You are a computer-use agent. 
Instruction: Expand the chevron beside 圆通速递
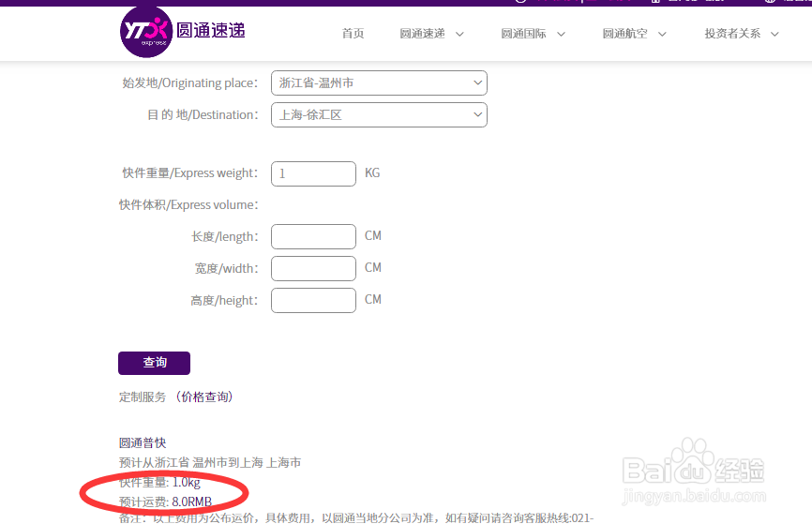(x=459, y=34)
